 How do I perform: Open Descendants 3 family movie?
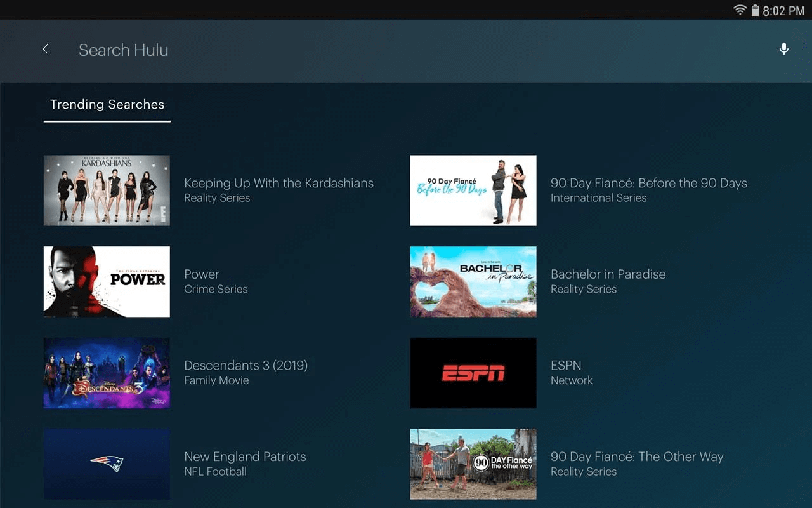point(246,365)
